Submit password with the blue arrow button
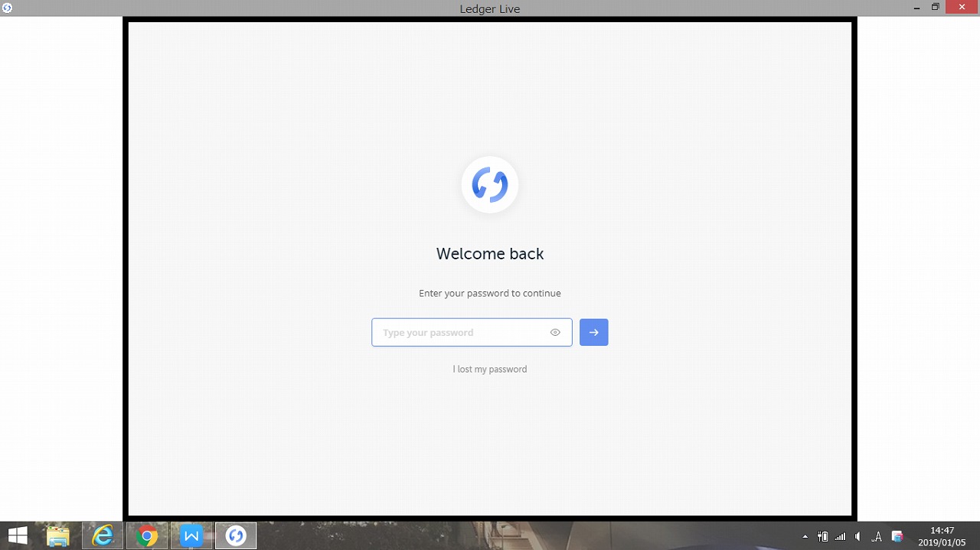This screenshot has height=550, width=980. coord(593,332)
